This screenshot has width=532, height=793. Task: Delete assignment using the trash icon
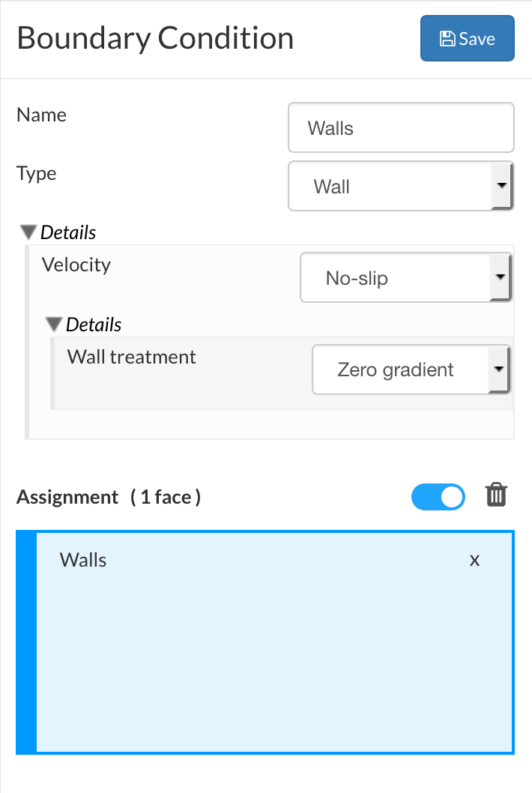(x=497, y=495)
